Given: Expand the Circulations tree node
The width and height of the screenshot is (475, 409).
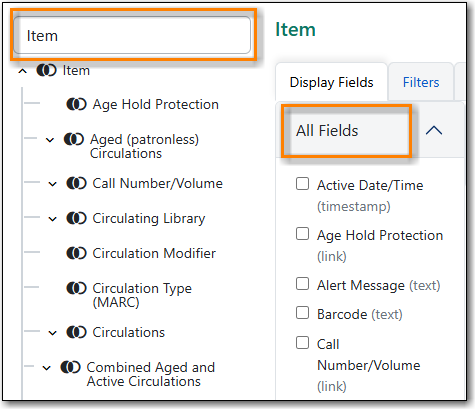Looking at the screenshot, I should (x=53, y=333).
